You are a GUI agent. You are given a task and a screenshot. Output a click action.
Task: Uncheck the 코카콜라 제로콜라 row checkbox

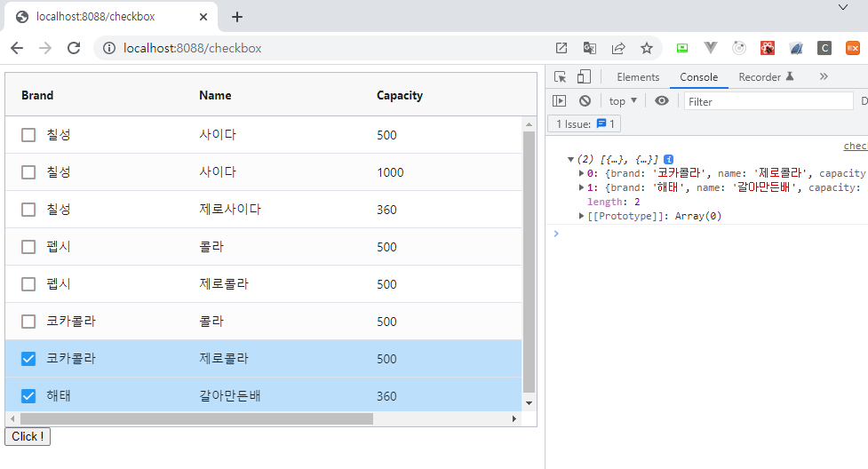(28, 359)
